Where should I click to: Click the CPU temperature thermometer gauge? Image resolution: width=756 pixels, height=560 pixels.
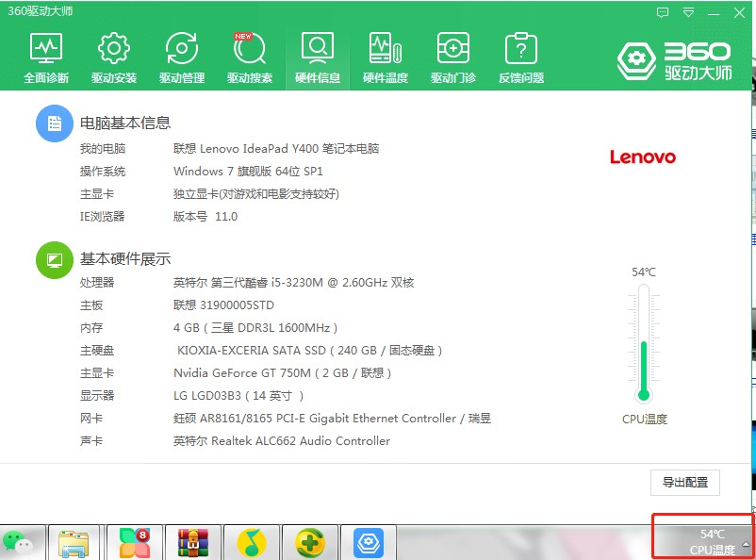(x=644, y=343)
